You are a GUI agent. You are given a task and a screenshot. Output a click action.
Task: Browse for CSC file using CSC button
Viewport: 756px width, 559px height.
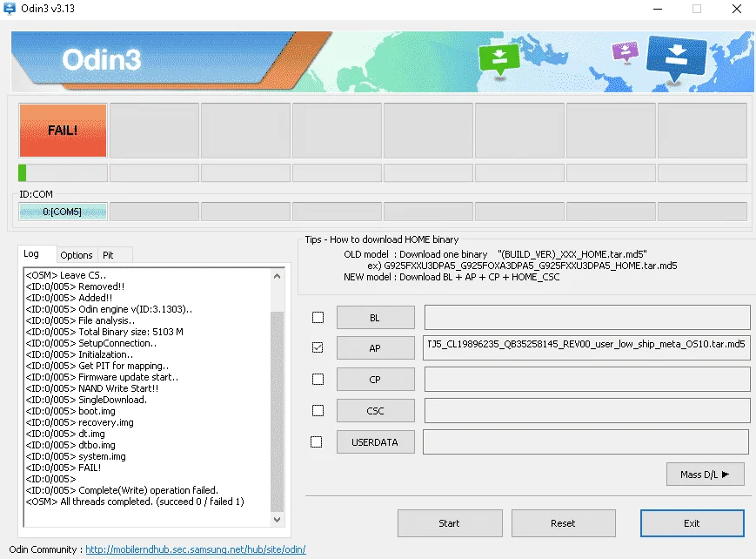click(x=375, y=411)
